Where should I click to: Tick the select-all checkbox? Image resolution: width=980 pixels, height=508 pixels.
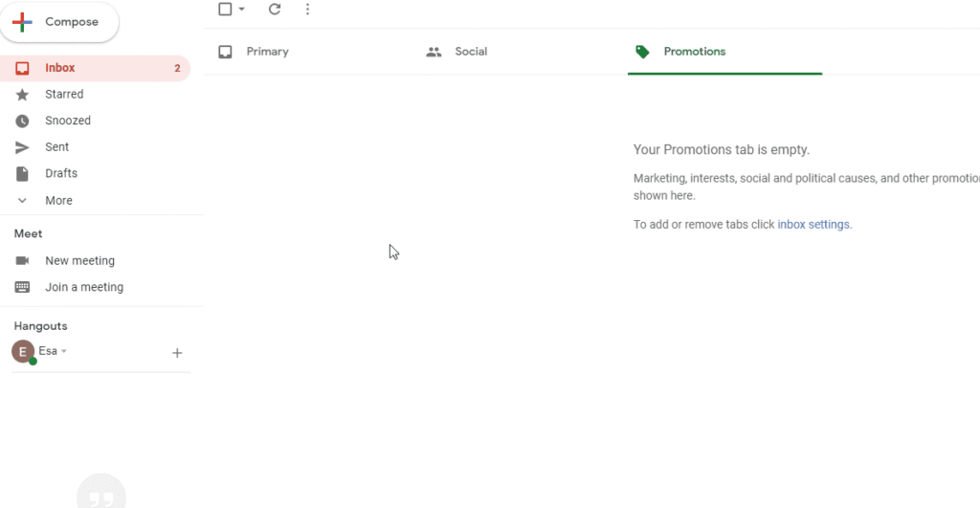[x=225, y=10]
